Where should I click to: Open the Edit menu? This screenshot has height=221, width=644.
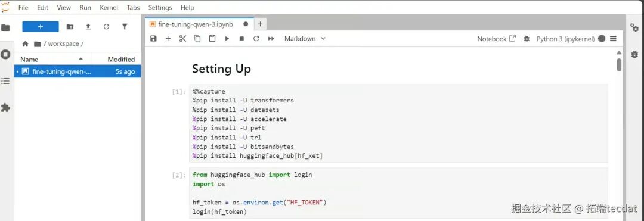(x=42, y=7)
